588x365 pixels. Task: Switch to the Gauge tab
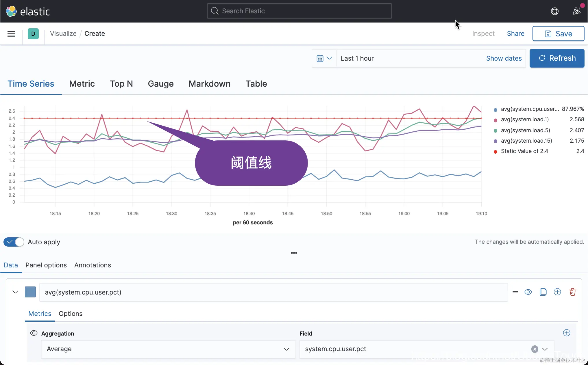click(x=161, y=84)
